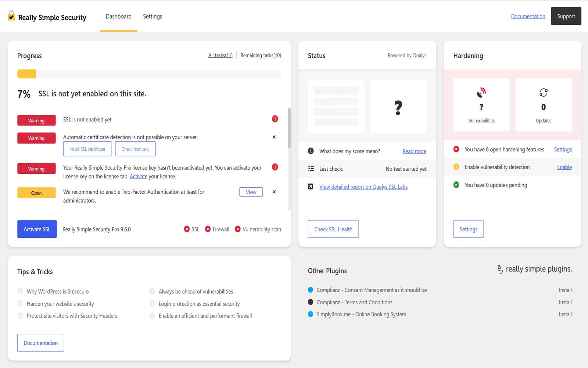
Task: Click info icon beside Why WordPress is (in)secure
Action: tap(20, 291)
